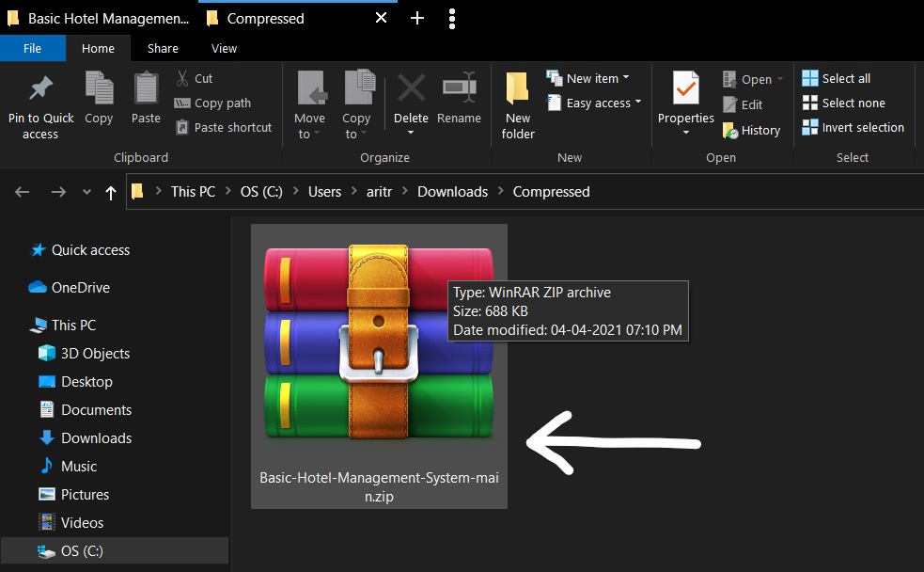Expand the Properties dropdown arrow
Viewport: 924px width, 572px height.
pyautogui.click(x=685, y=133)
